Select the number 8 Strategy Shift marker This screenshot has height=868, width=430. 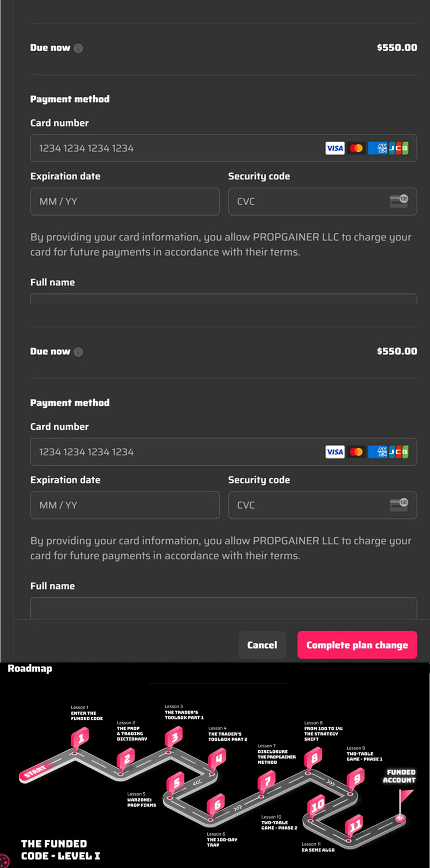[x=314, y=757]
